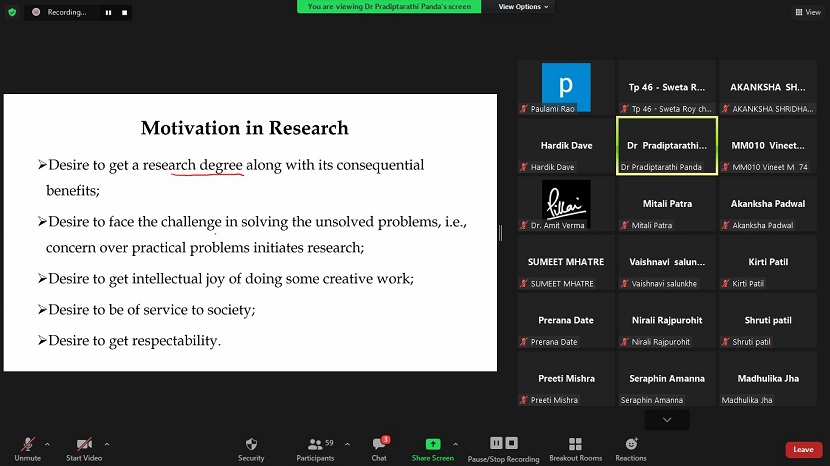Open the View Options dropdown
This screenshot has width=830, height=466.
[524, 7]
